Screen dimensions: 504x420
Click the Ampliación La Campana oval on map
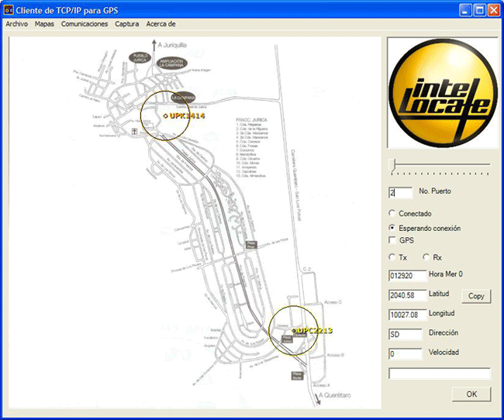171,63
